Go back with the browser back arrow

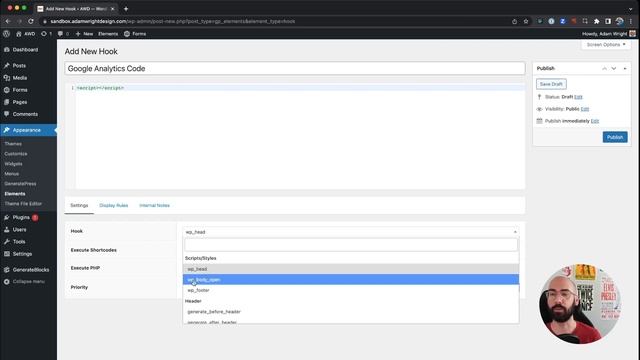[8, 21]
